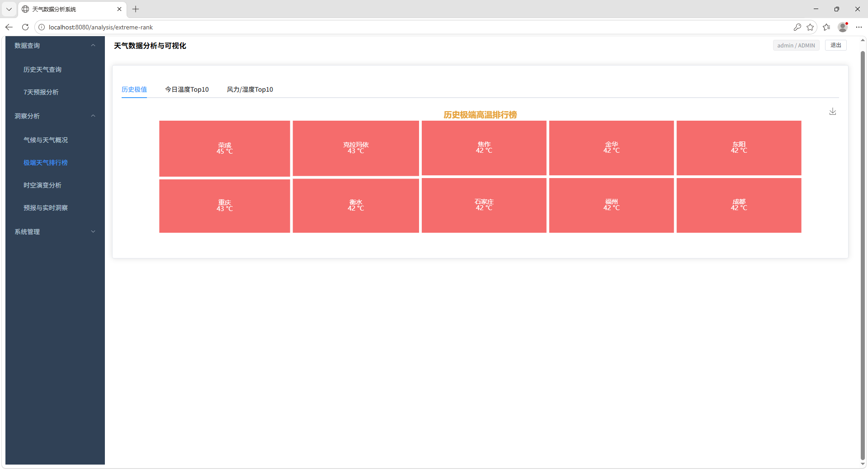
Task: Select the 荣成 45°C treemap tile
Action: click(x=224, y=148)
